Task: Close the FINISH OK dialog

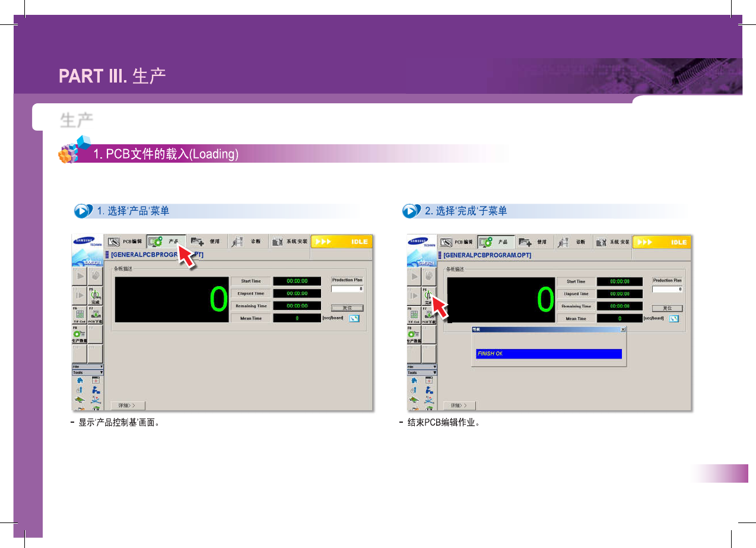Action: (622, 329)
